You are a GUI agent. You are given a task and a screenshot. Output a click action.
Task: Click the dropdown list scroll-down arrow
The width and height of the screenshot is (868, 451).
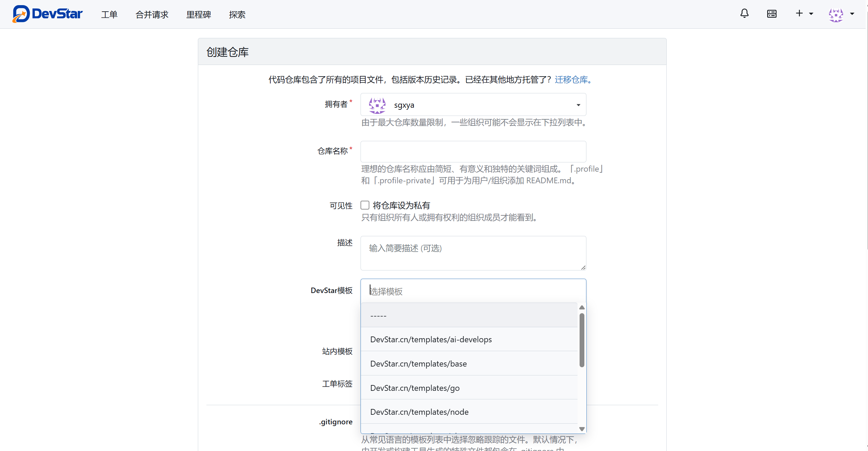(x=582, y=429)
